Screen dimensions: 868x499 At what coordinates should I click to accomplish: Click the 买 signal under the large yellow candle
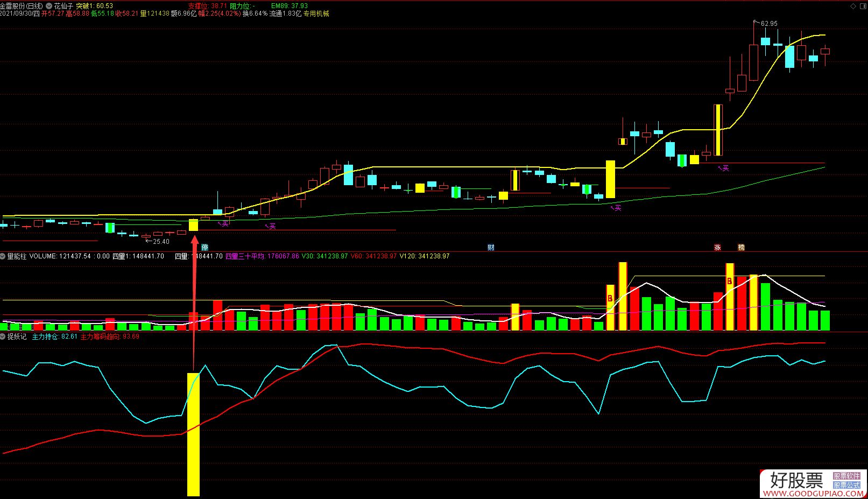tap(616, 208)
